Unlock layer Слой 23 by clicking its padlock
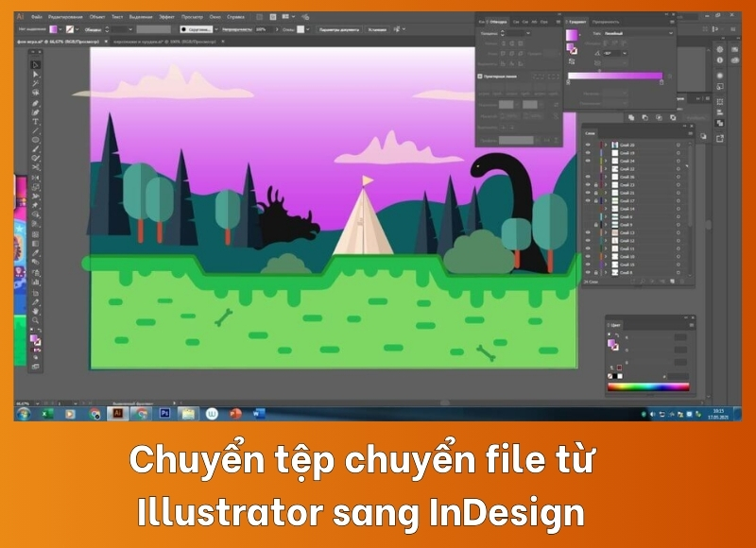This screenshot has width=756, height=548. [x=595, y=185]
